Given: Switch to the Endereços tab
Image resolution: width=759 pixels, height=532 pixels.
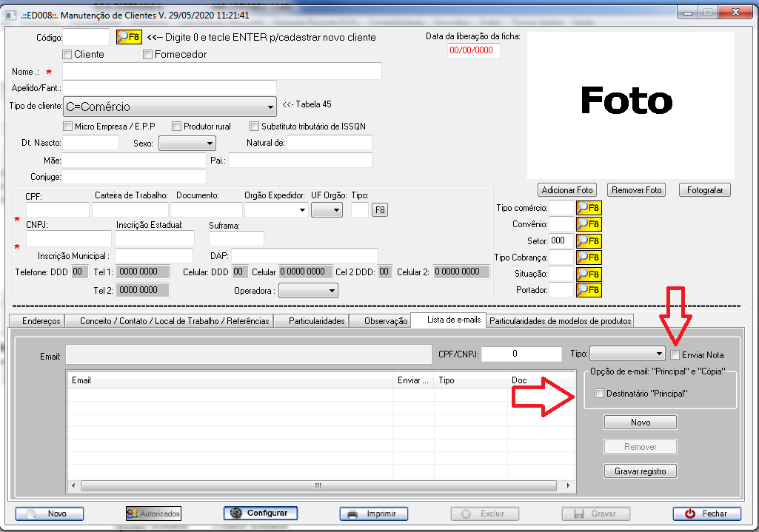Looking at the screenshot, I should coord(36,321).
